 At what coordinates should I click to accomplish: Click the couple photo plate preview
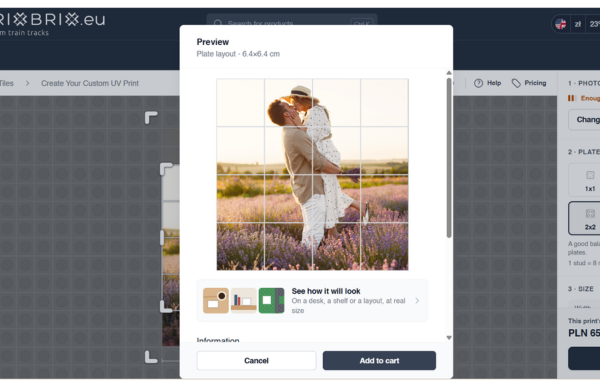312,175
